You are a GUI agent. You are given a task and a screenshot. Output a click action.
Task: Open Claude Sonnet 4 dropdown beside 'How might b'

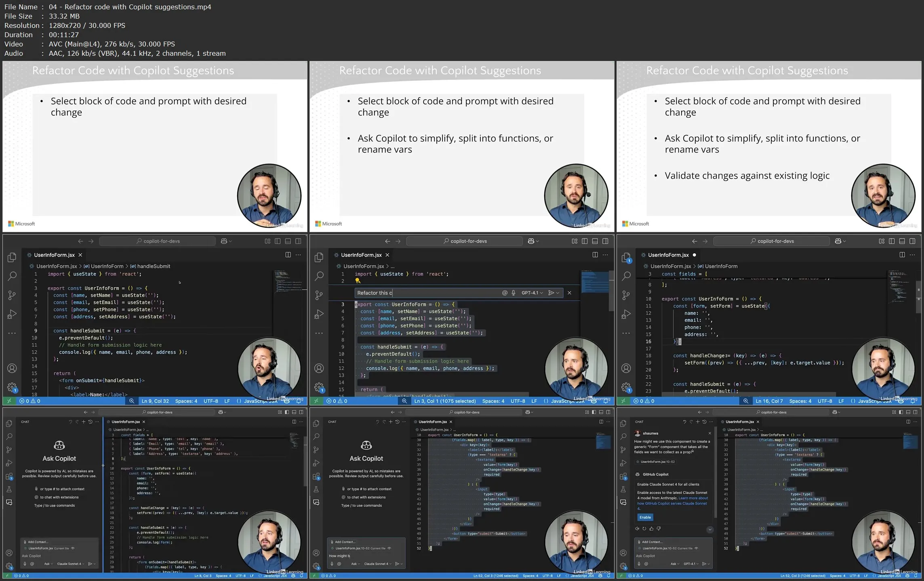pos(377,564)
